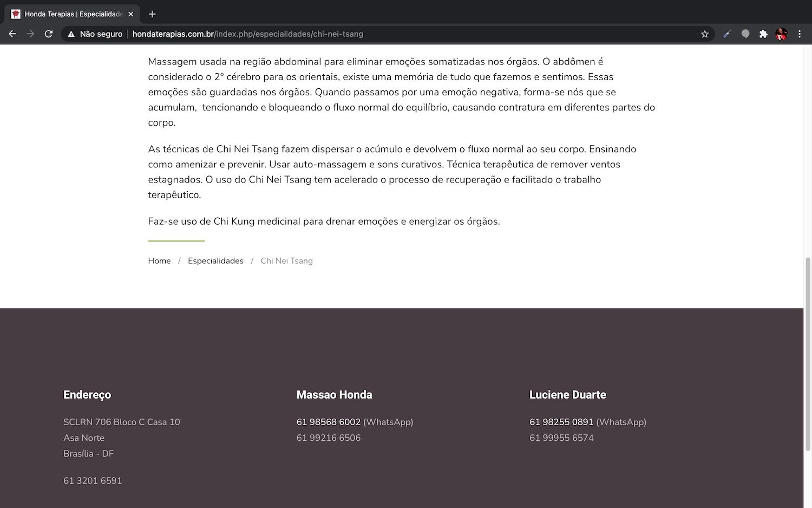Reload the Honda Terapias page

tap(49, 34)
